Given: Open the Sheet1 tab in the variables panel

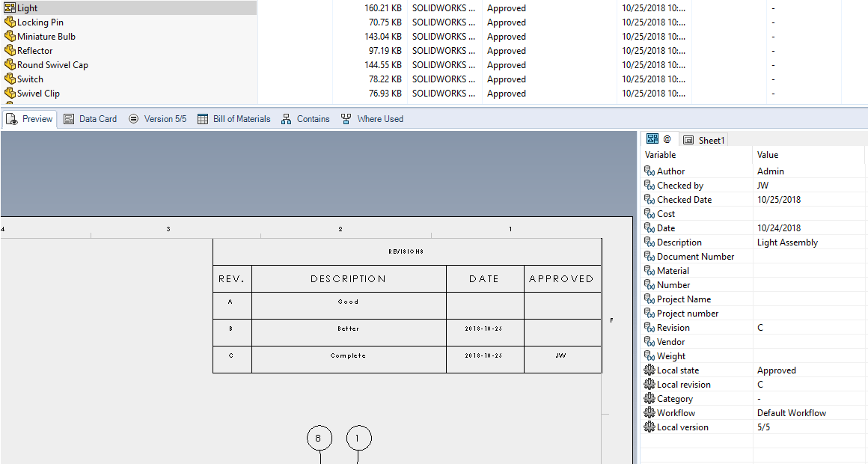Looking at the screenshot, I should 704,139.
